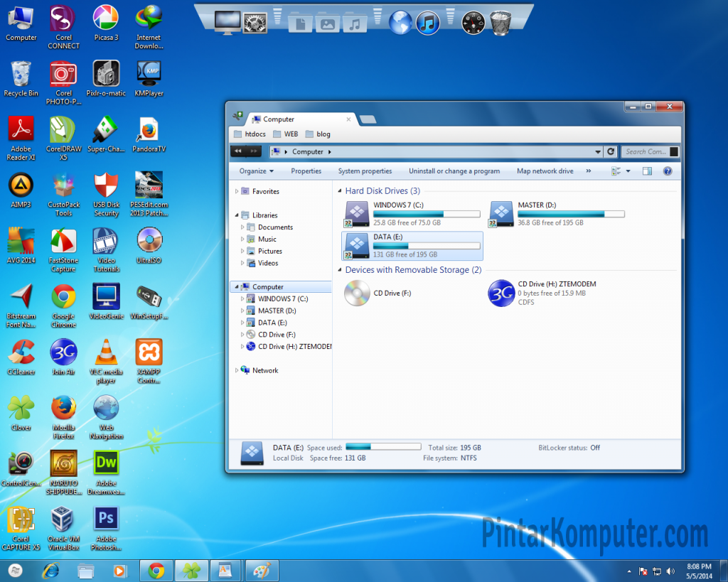Click the iTunes music dock icon
This screenshot has height=582, width=728.
tap(427, 23)
